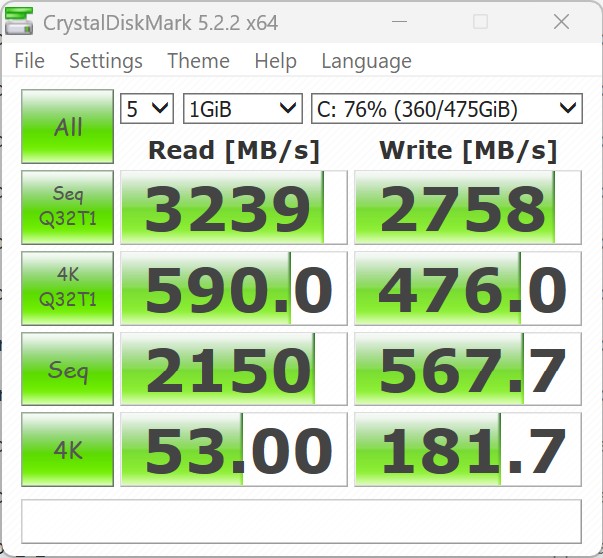Close the CrystalDiskMark window
This screenshot has height=558, width=603.
(x=561, y=22)
